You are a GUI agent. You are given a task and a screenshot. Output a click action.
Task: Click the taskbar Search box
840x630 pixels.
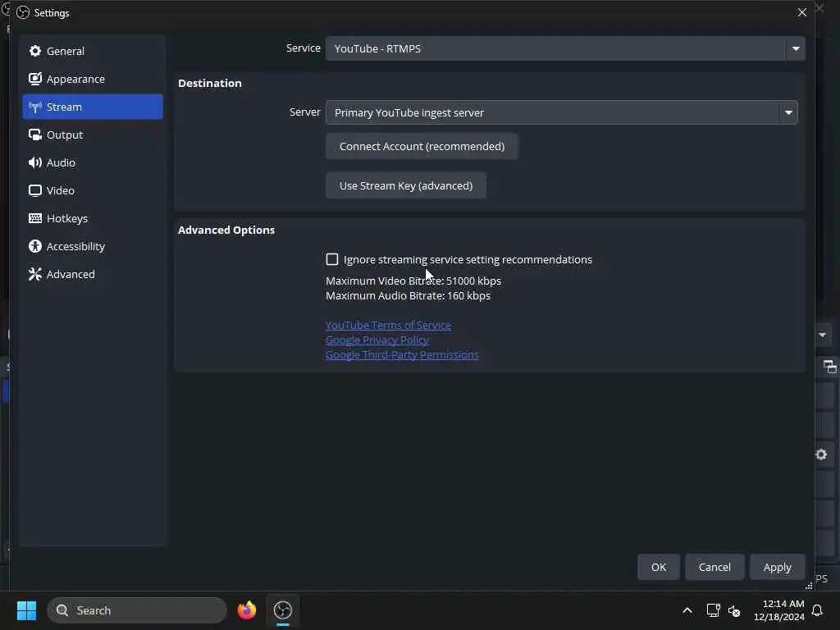(x=137, y=610)
